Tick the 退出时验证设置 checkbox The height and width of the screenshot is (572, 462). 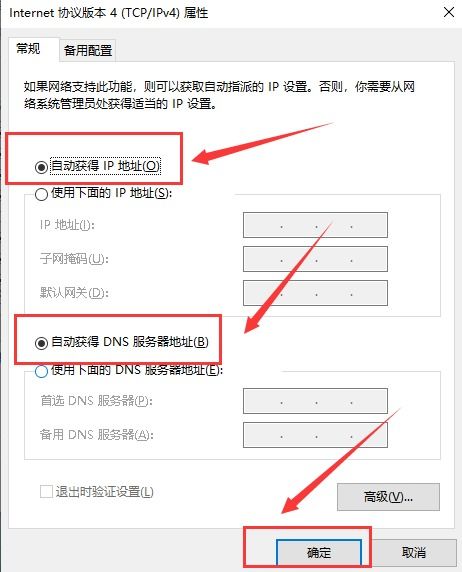(x=46, y=491)
